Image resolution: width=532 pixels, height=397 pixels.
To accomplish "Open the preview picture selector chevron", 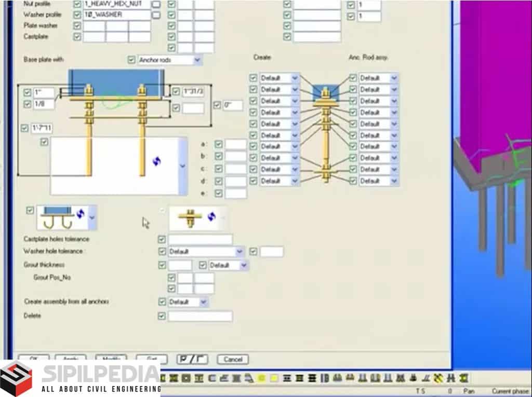I will 183,166.
